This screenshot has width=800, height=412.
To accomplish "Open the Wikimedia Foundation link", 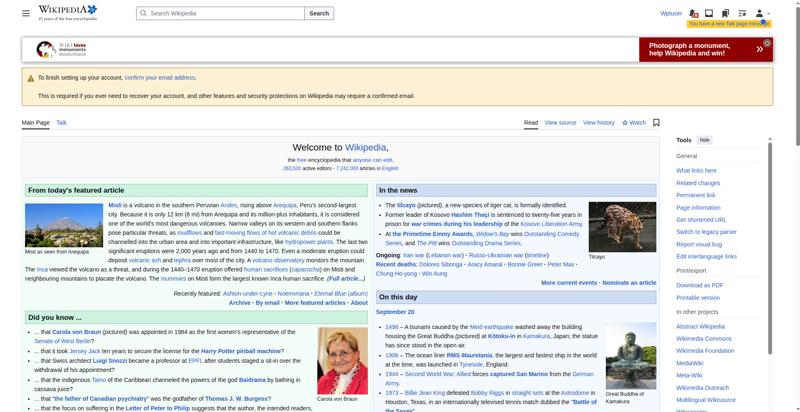I will tap(705, 351).
